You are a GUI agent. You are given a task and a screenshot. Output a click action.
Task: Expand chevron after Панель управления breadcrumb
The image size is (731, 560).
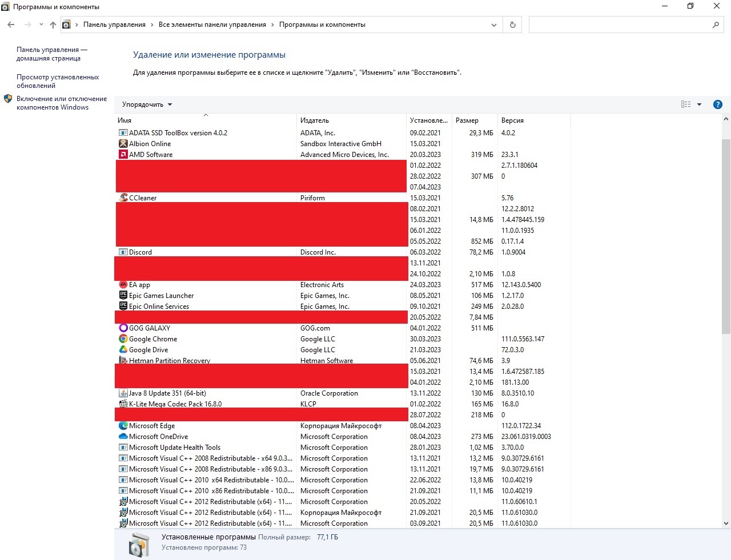(152, 25)
